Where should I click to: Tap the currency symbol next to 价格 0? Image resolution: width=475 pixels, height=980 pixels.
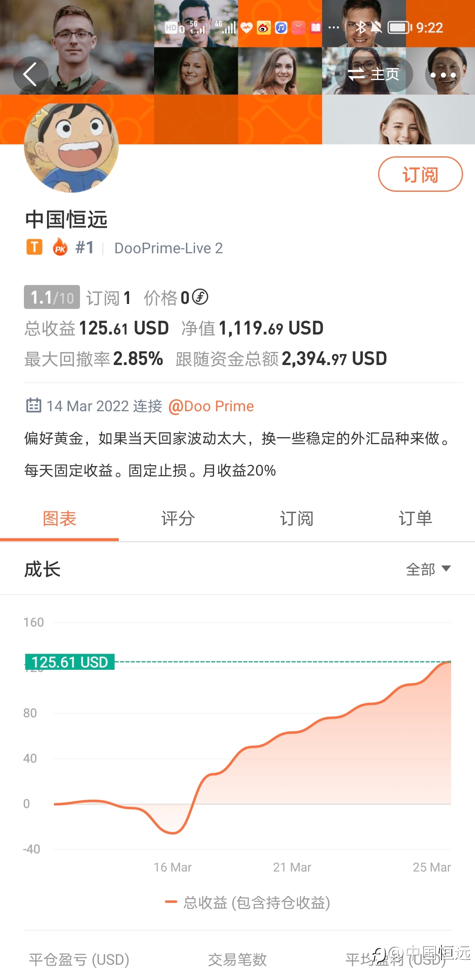200,297
